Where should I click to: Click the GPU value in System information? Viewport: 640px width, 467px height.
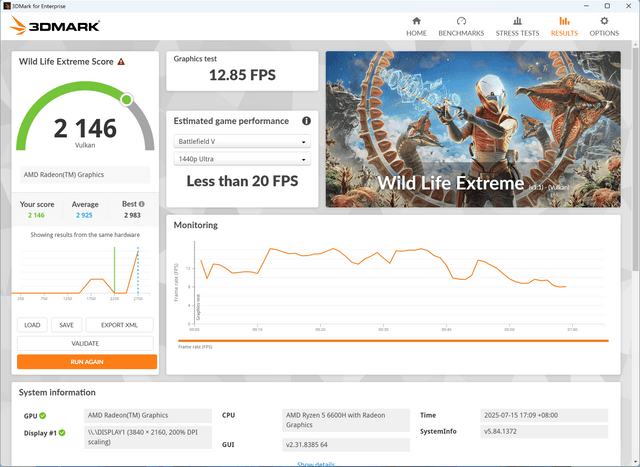click(x=148, y=415)
